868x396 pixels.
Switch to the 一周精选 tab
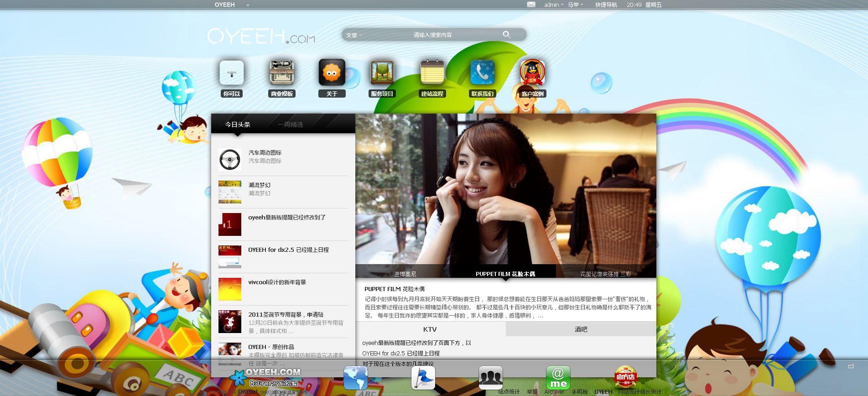[x=291, y=124]
